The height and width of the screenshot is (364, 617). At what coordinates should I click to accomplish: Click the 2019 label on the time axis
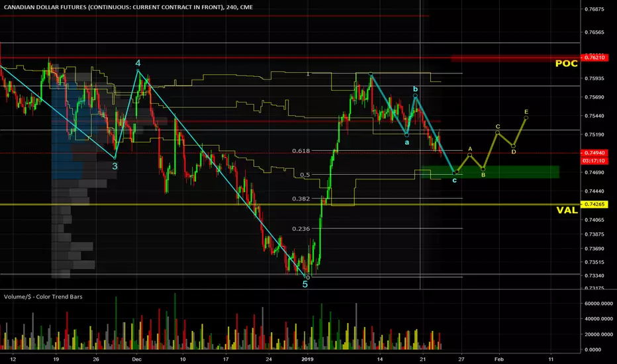(x=307, y=359)
